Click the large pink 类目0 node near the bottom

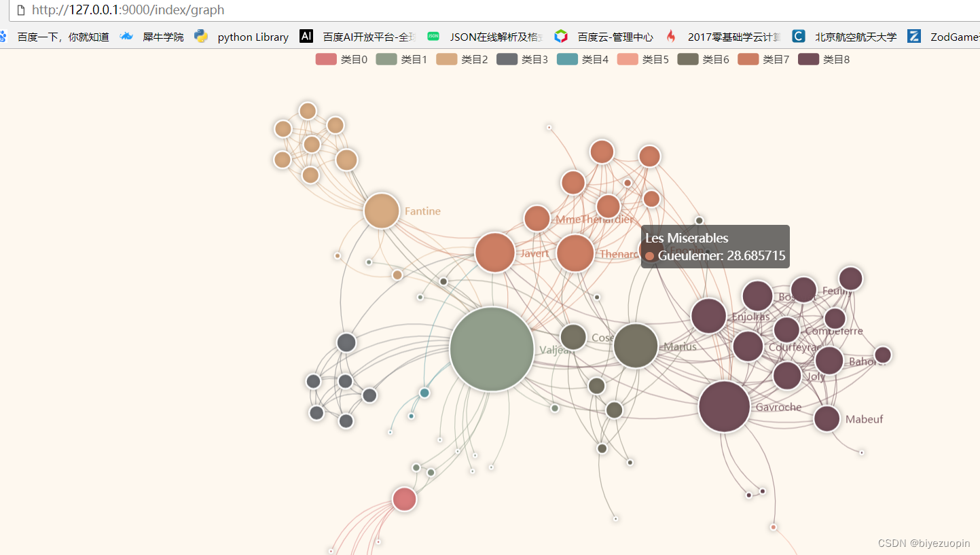pos(404,499)
